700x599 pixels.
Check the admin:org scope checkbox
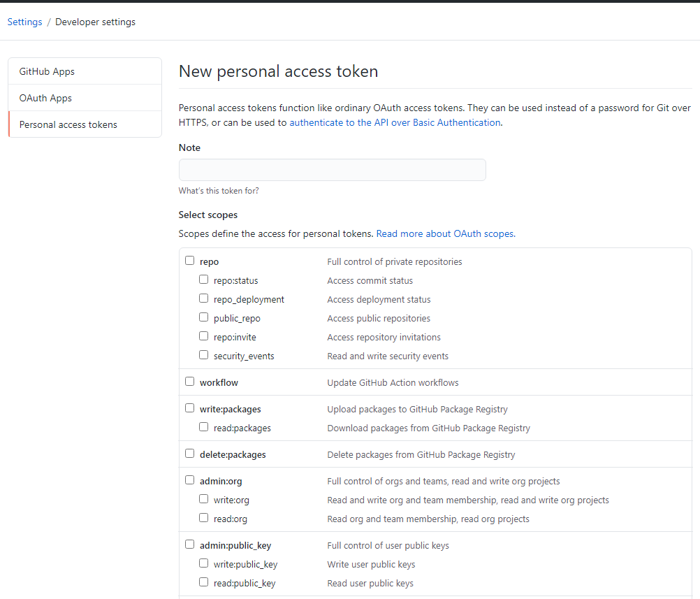pos(189,479)
